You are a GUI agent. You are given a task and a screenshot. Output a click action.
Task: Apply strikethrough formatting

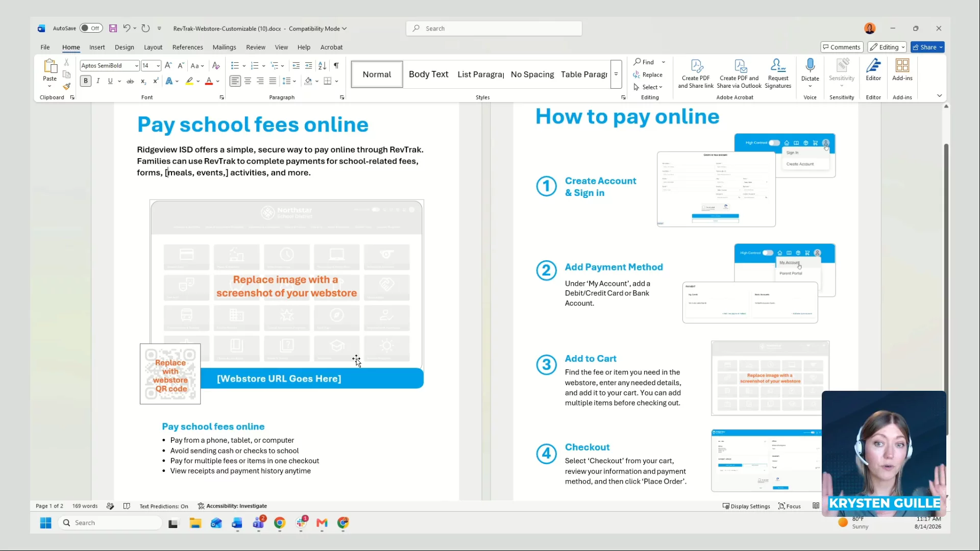[x=130, y=81]
